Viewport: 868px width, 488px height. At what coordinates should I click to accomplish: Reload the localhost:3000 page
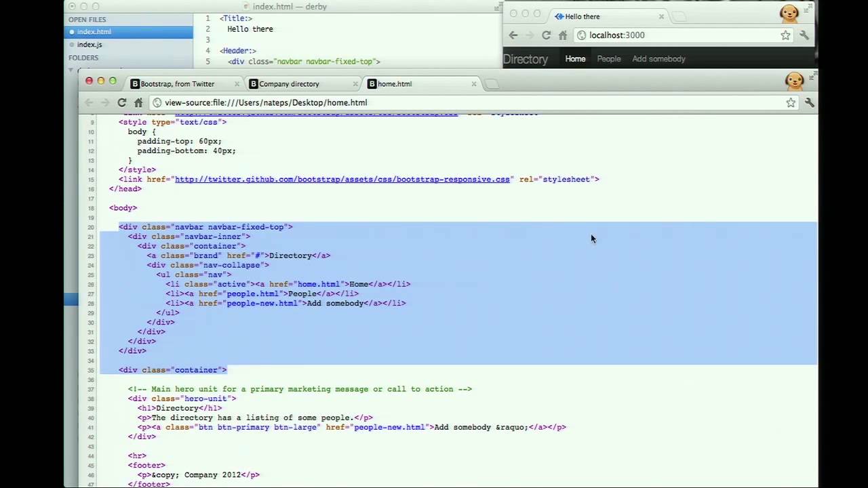click(546, 35)
